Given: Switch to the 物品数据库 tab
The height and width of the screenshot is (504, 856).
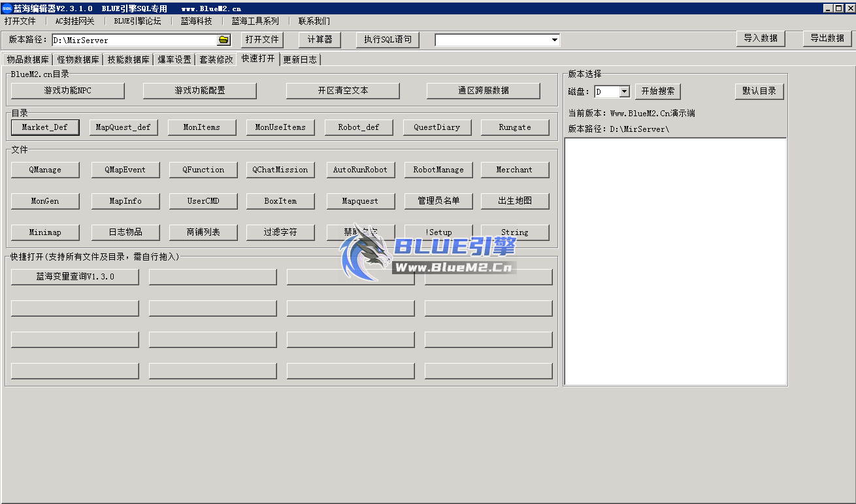Looking at the screenshot, I should pyautogui.click(x=27, y=59).
